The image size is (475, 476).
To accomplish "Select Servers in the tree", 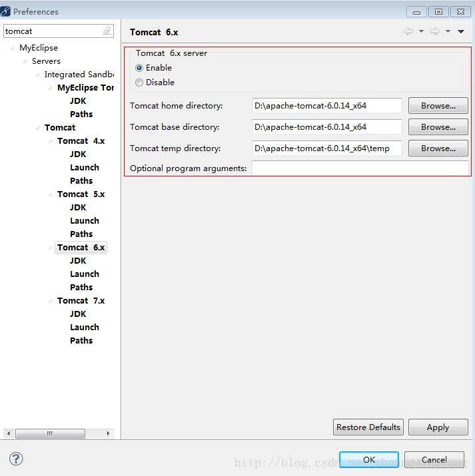I will tap(46, 61).
